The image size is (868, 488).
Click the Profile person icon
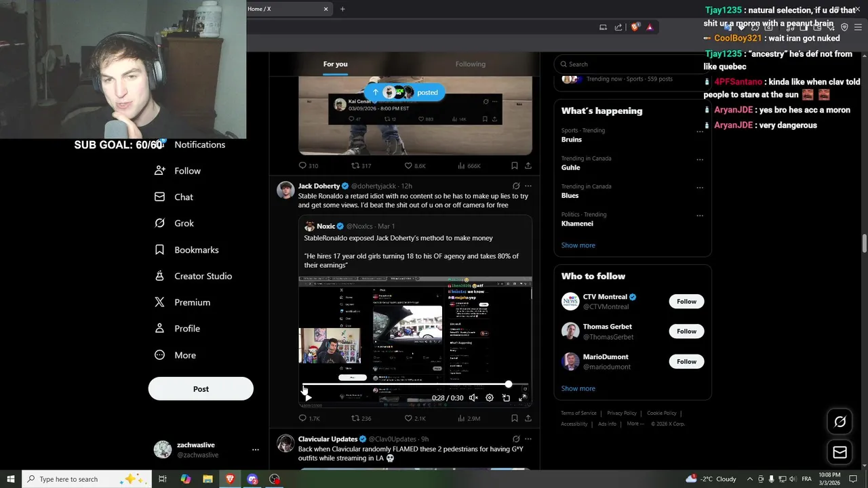tap(159, 329)
